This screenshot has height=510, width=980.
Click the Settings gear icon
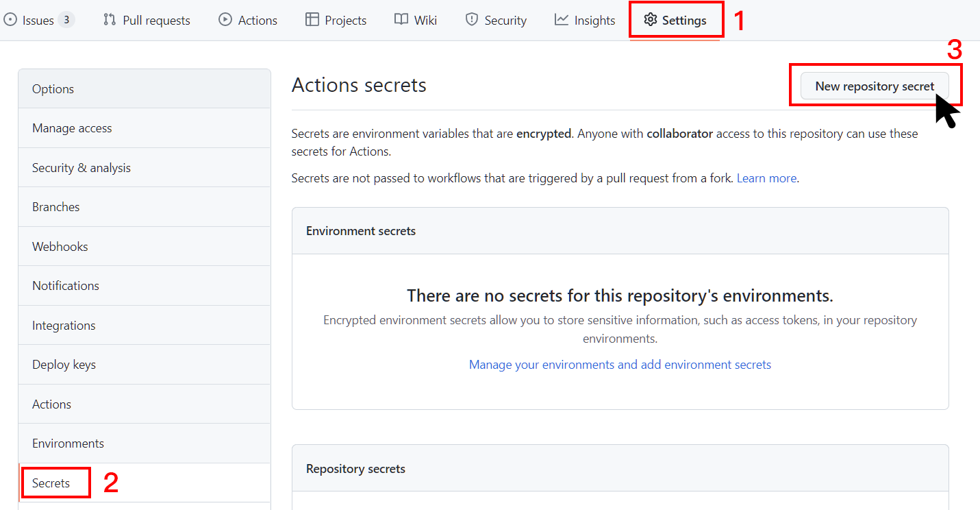(651, 20)
